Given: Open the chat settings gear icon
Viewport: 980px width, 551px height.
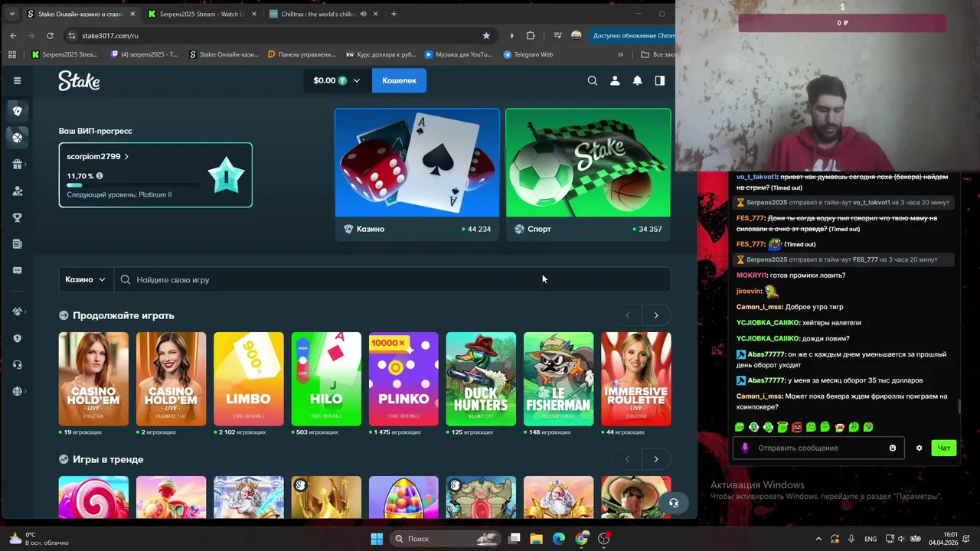Looking at the screenshot, I should pos(919,448).
